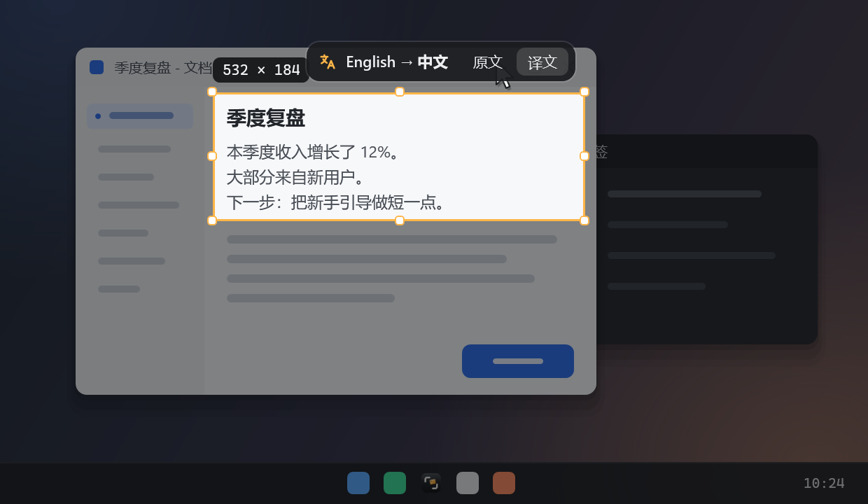Click the translate icon in the floating toolbar
The width and height of the screenshot is (868, 504).
(328, 62)
